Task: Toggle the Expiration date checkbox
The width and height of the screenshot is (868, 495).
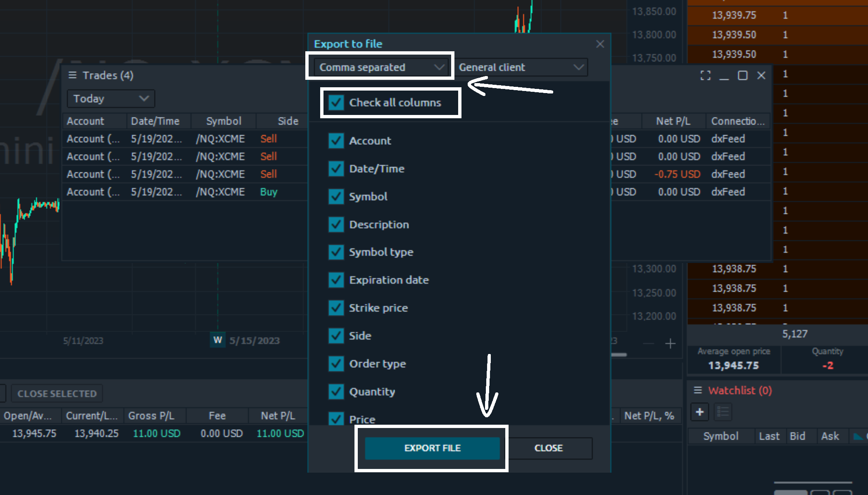Action: pyautogui.click(x=336, y=280)
